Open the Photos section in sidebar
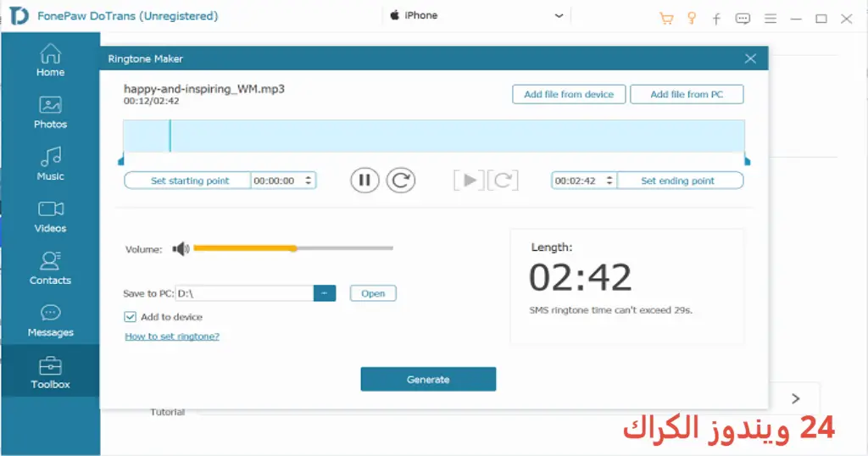 tap(50, 113)
